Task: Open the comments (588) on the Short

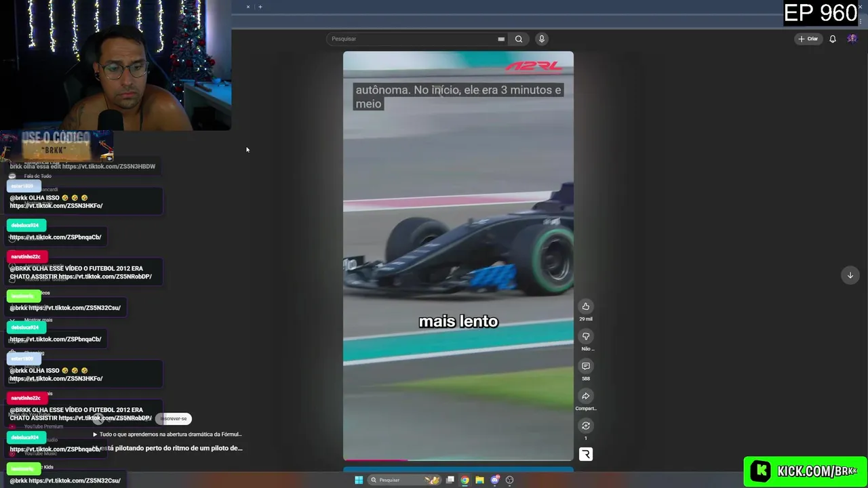Action: [586, 366]
